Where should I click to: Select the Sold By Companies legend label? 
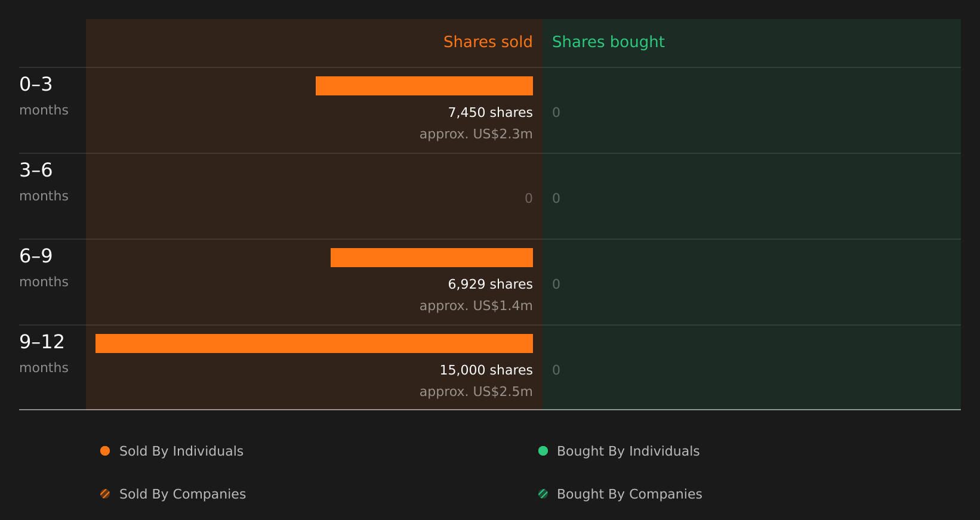click(x=183, y=494)
